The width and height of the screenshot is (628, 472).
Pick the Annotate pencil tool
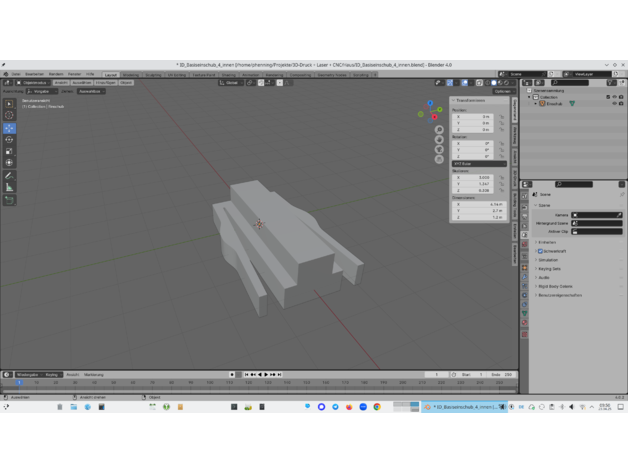click(10, 176)
